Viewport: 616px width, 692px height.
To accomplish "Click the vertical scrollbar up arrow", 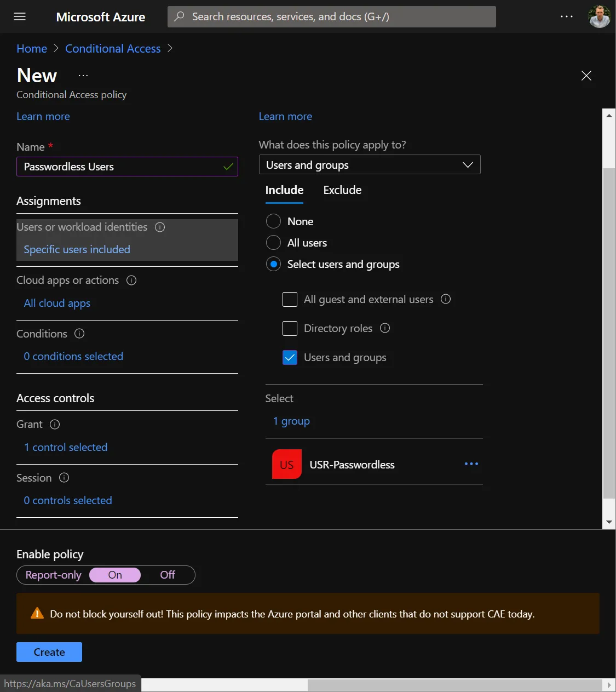I will pos(609,115).
